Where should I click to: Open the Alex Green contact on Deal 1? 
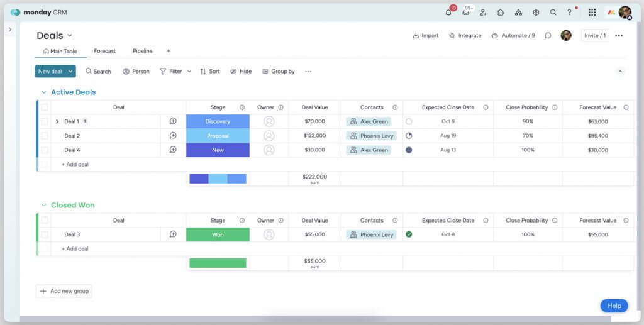tap(369, 121)
